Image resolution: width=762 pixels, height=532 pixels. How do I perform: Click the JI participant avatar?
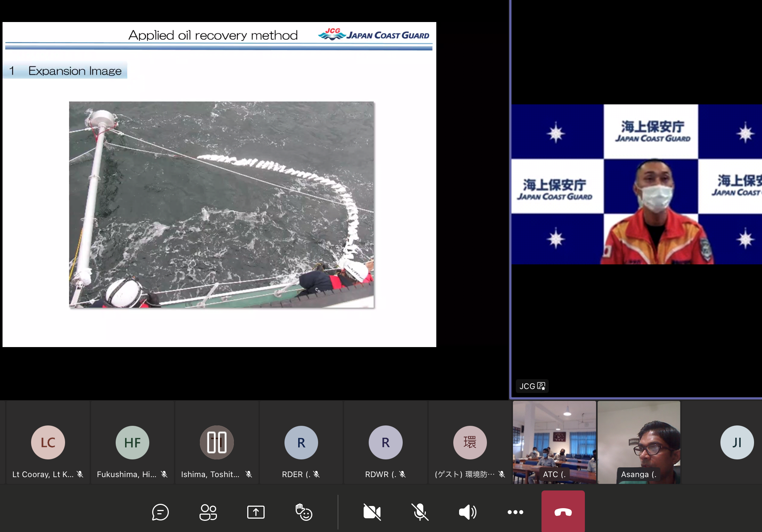point(737,442)
